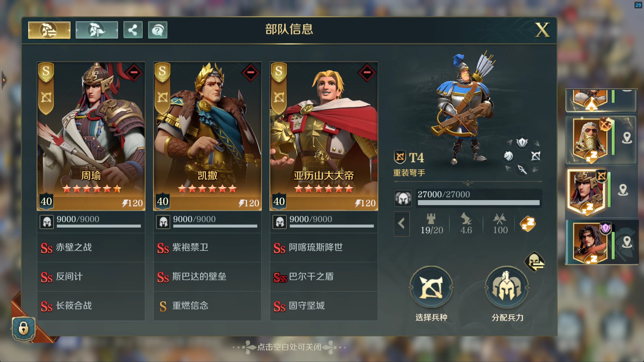Select the first hero-swap tab
The width and height of the screenshot is (644, 362).
[49, 30]
